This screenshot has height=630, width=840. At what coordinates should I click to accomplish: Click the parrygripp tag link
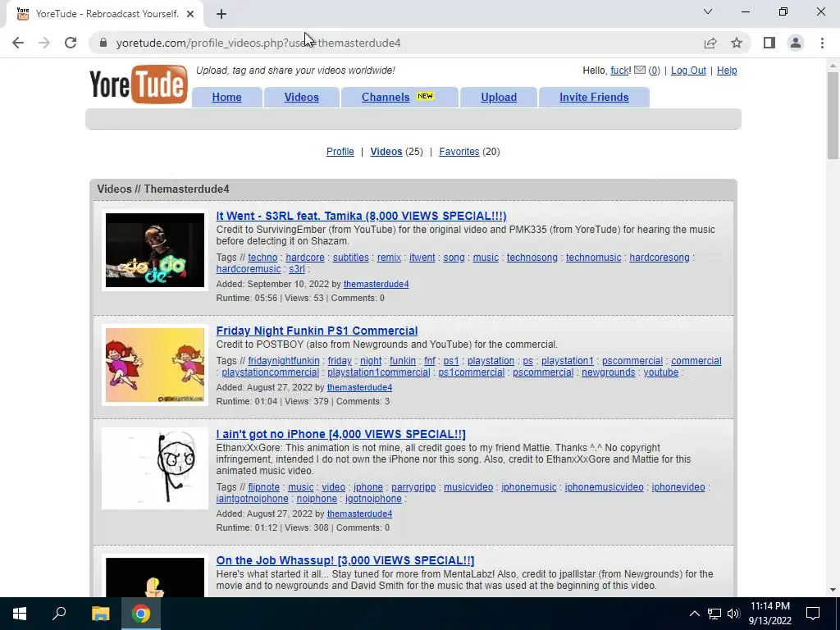tap(413, 487)
